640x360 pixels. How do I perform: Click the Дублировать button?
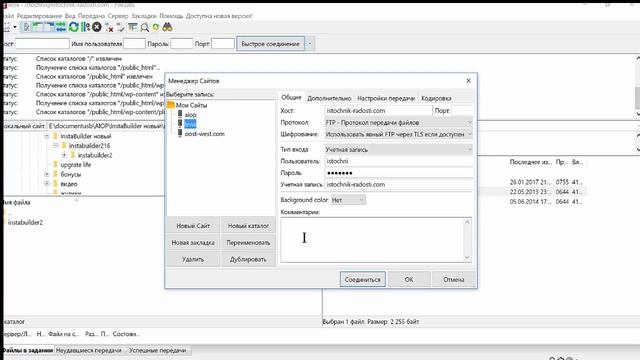coord(248,259)
